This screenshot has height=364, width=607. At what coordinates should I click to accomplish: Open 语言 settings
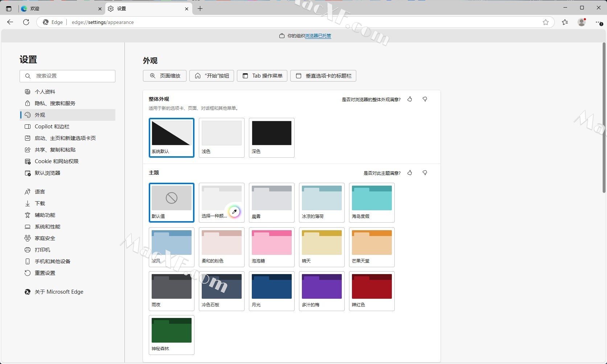[x=67, y=192]
